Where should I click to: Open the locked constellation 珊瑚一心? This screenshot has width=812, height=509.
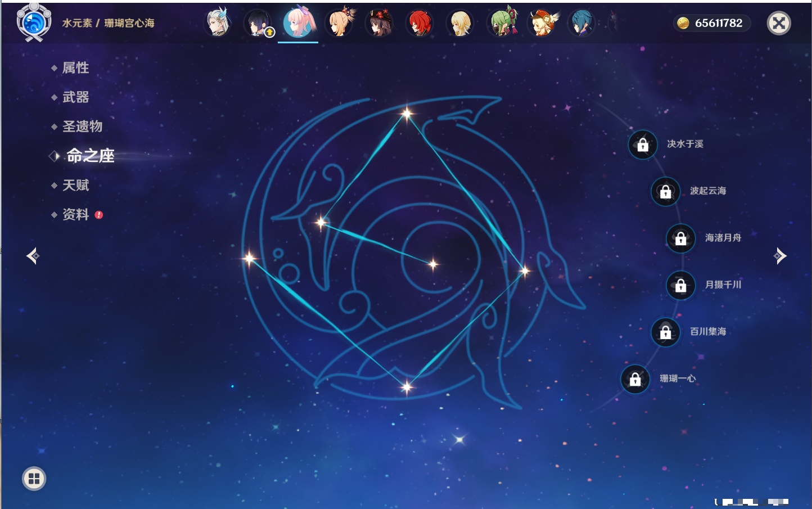(635, 379)
